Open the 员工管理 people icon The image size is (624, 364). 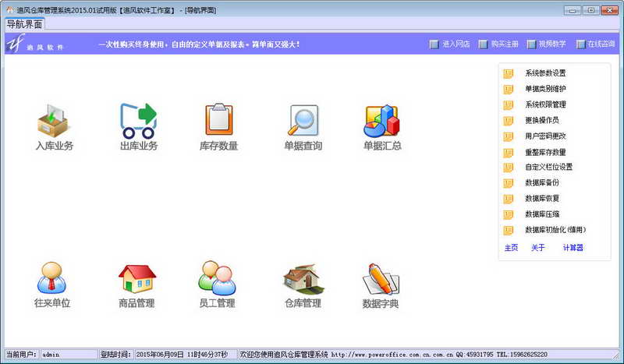216,278
